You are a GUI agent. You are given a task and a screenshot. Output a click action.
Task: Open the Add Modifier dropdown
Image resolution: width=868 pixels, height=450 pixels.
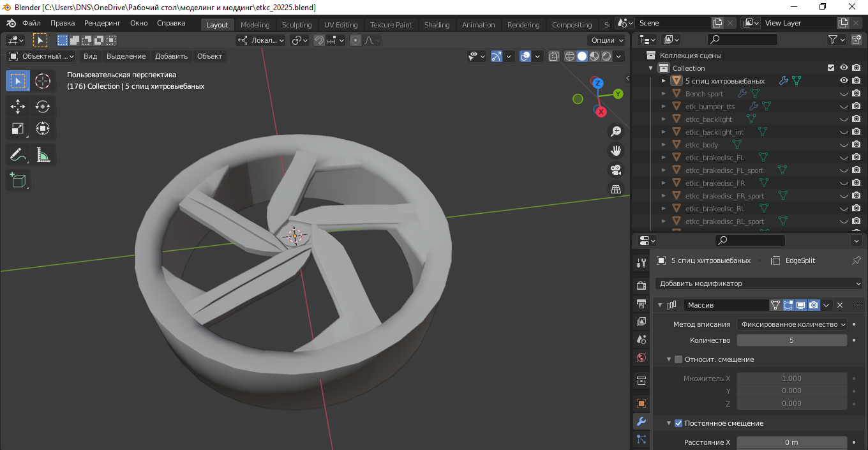click(x=759, y=283)
